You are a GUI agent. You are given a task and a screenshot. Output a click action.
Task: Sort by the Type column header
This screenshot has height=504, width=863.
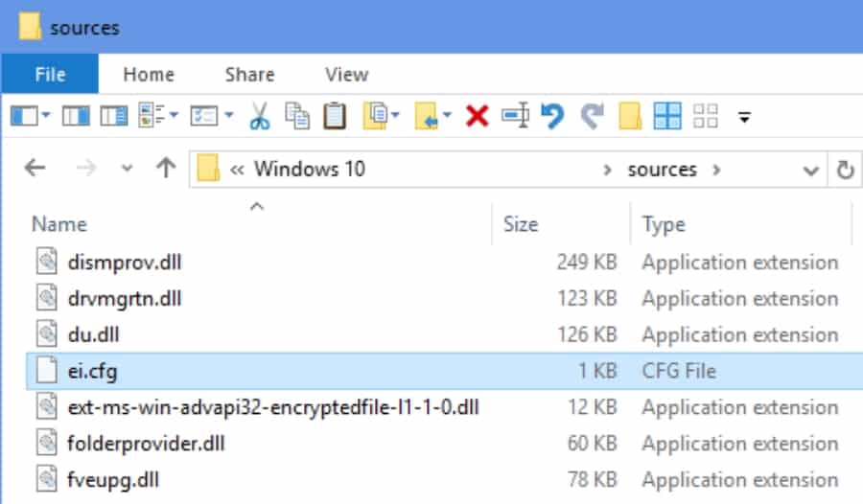[x=664, y=224]
